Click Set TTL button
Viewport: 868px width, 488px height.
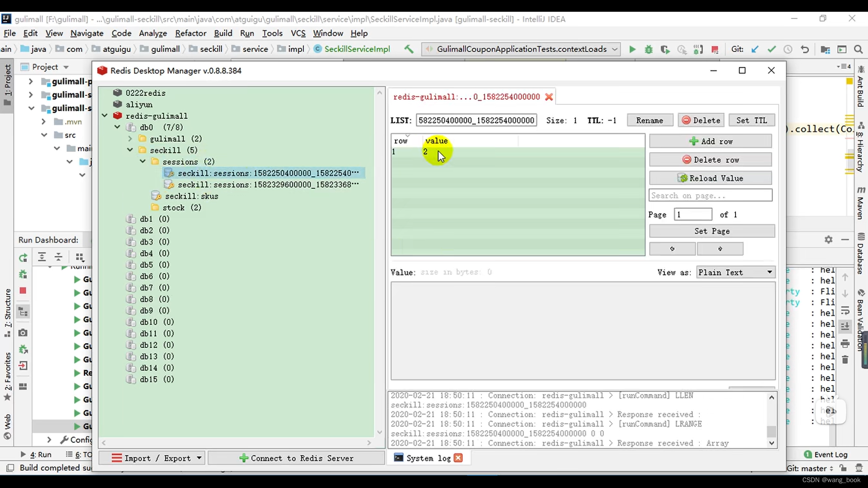tap(752, 120)
